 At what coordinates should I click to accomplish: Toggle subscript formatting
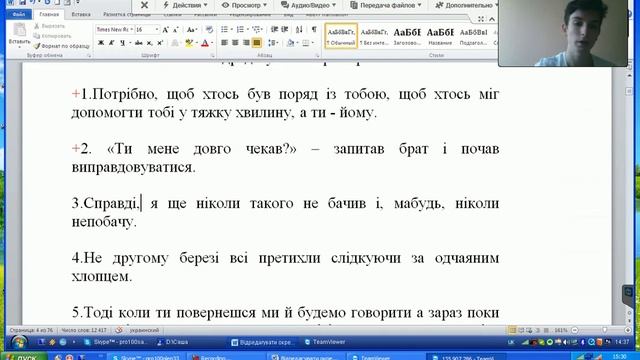(149, 42)
